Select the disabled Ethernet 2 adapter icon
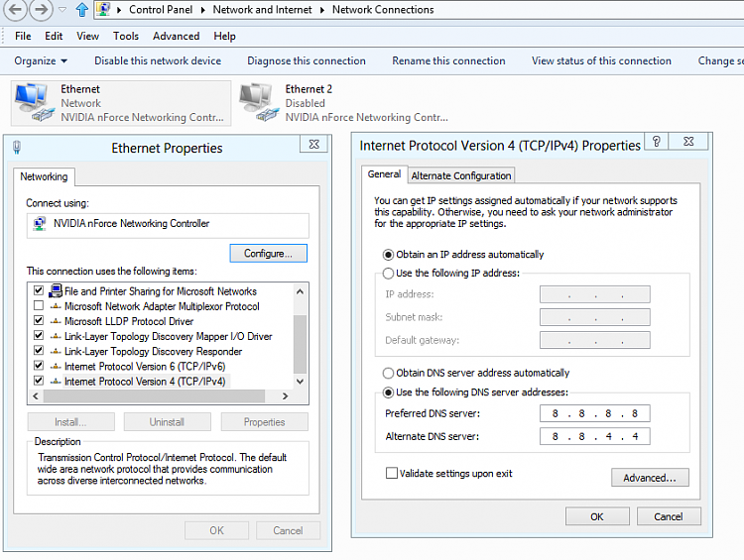 pos(259,102)
